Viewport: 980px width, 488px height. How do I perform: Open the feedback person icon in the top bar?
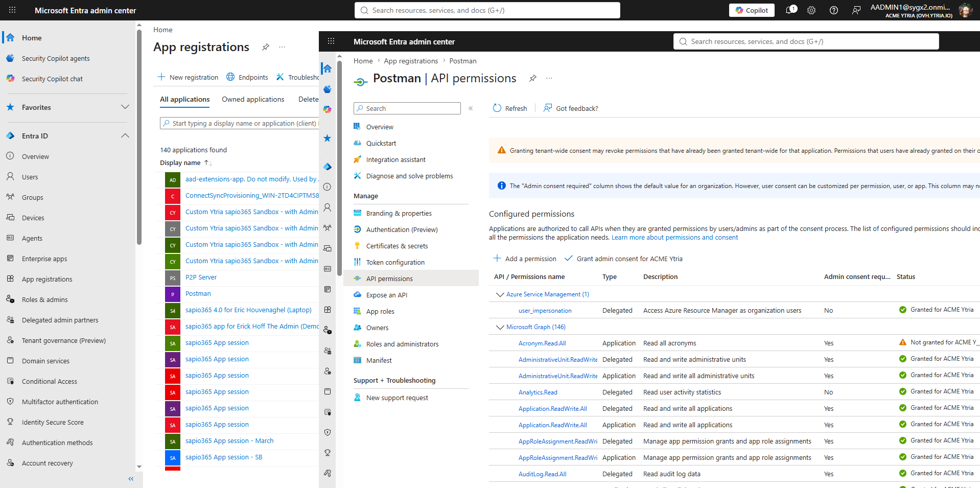point(856,10)
